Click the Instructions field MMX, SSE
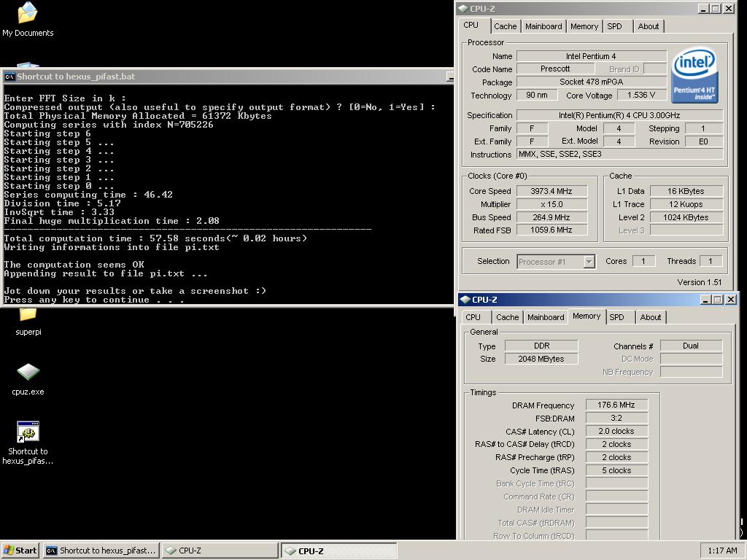The image size is (747, 560). [x=619, y=155]
